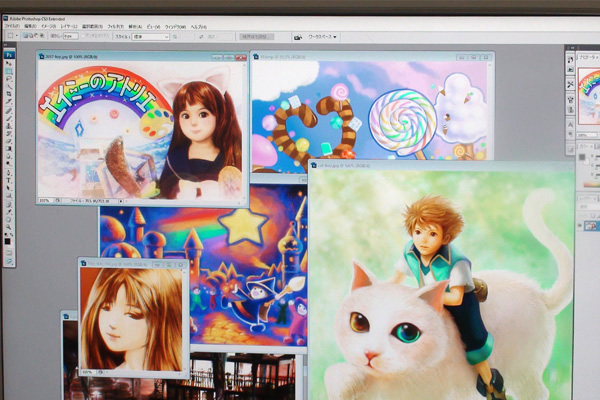Choose New Selection mode in options bar
The width and height of the screenshot is (600, 400).
[25, 36]
